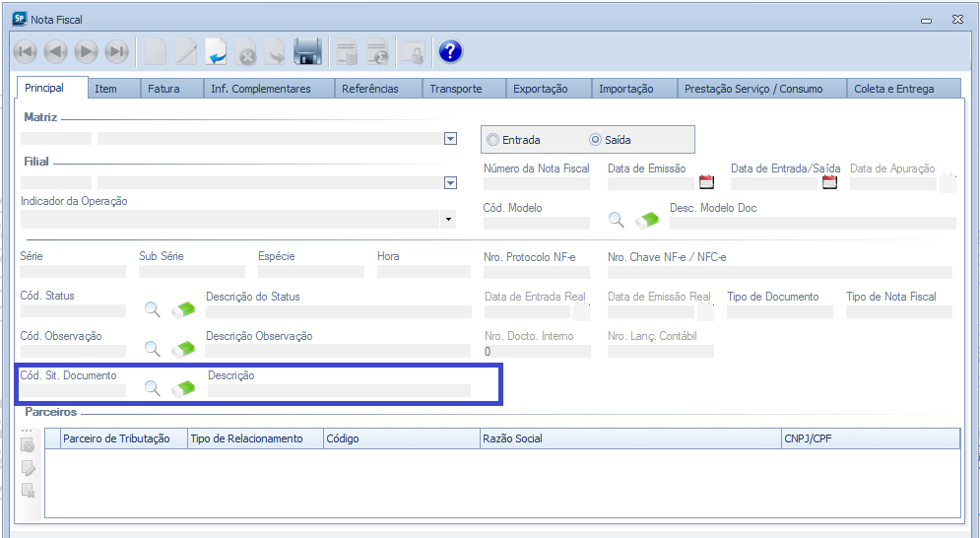Click the Número da Nota Fiscal field
The image size is (980, 538).
pyautogui.click(x=536, y=183)
